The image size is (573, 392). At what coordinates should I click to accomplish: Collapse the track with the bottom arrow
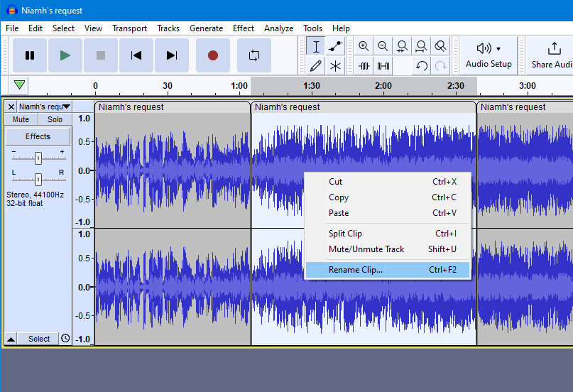(11, 339)
